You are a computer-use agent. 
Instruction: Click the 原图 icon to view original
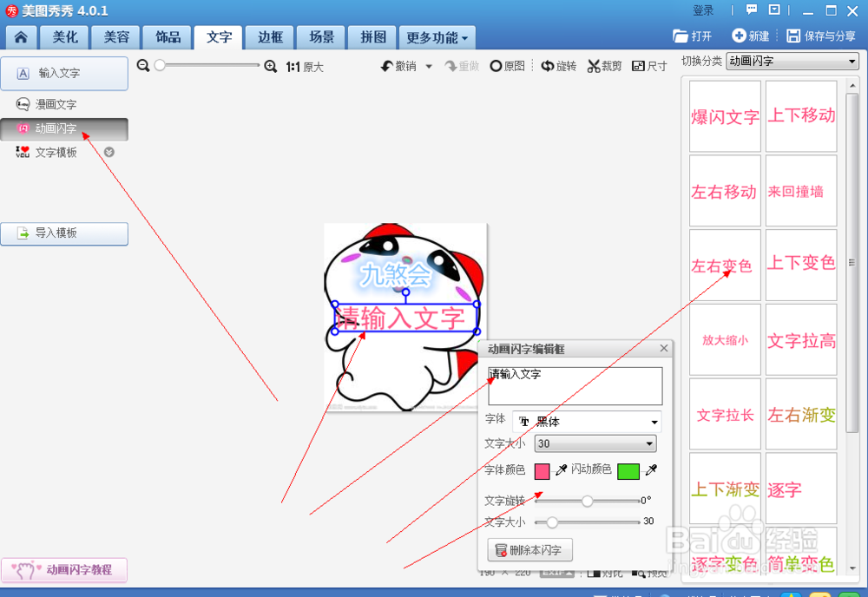(506, 66)
